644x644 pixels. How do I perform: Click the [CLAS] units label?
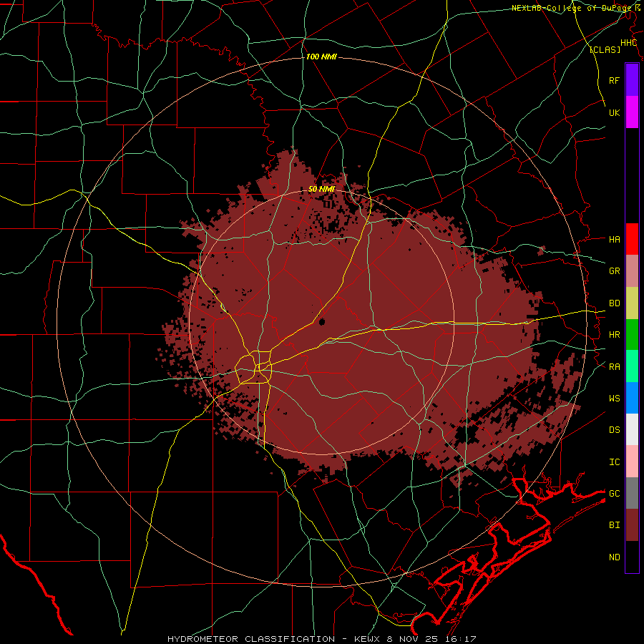[x=605, y=49]
